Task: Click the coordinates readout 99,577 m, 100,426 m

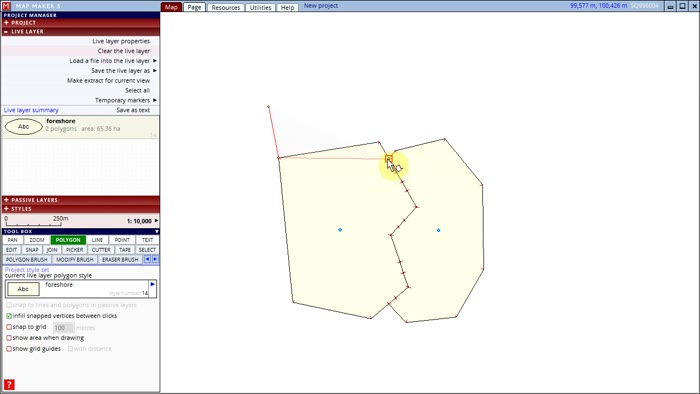Action: click(598, 6)
